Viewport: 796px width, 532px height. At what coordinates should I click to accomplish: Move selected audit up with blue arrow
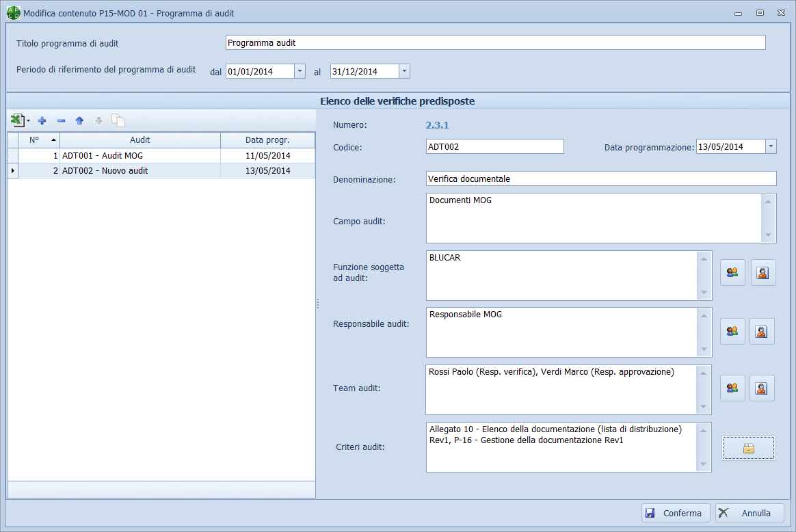pyautogui.click(x=79, y=121)
